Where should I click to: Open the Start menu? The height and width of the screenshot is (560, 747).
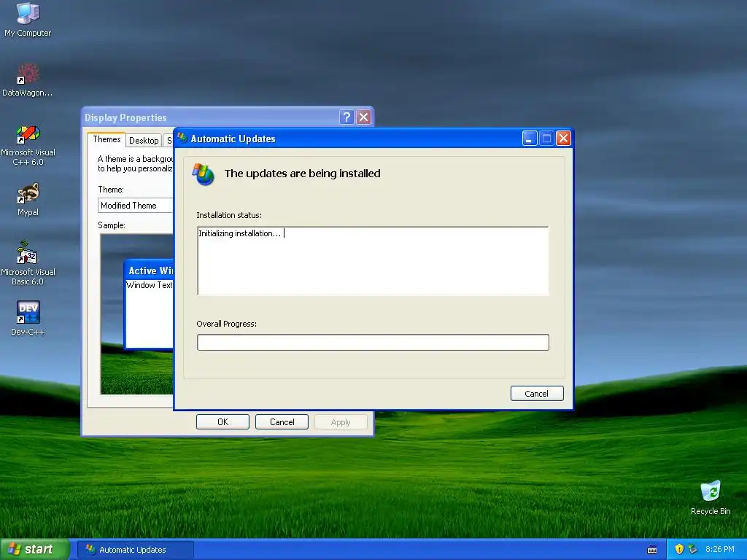pyautogui.click(x=35, y=549)
